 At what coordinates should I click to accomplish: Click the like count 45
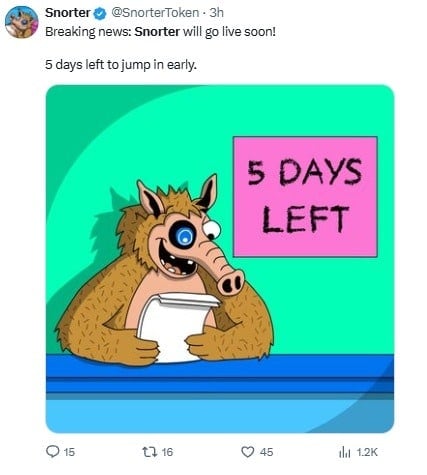267,452
